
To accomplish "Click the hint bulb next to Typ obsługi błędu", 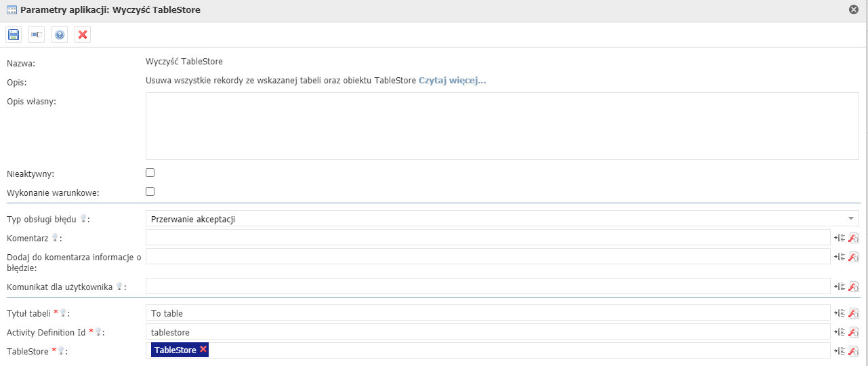I will point(83,219).
